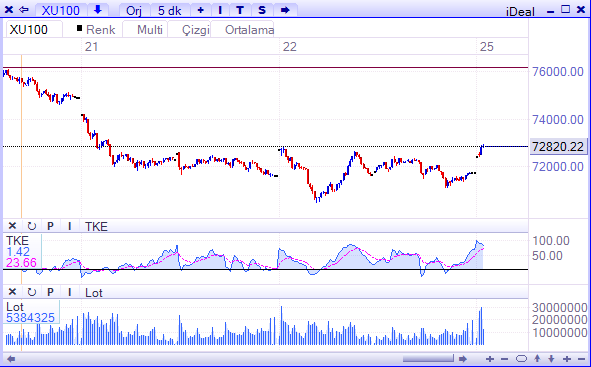Click the last plus icon in bottom bar
This screenshot has width=591, height=367.
point(567,359)
